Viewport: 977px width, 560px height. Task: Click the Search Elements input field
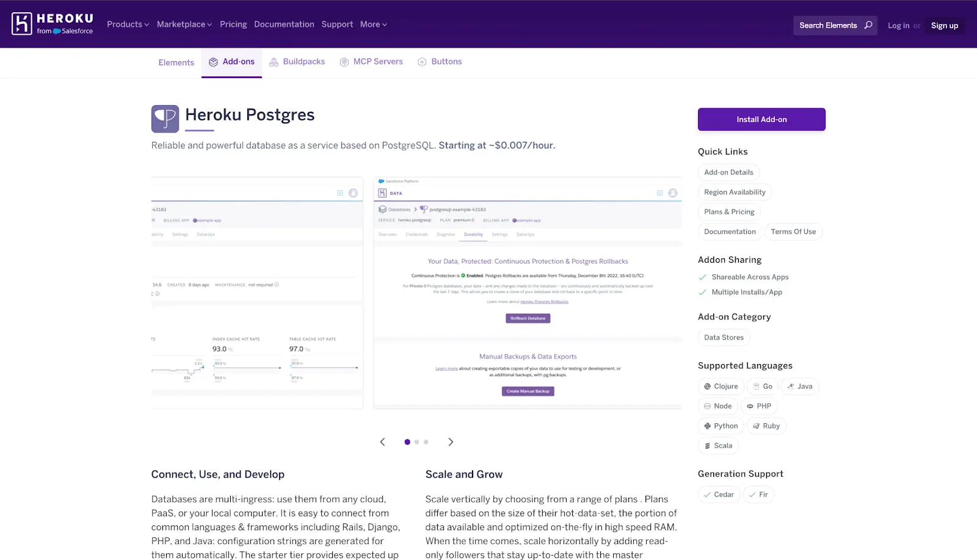(x=830, y=25)
